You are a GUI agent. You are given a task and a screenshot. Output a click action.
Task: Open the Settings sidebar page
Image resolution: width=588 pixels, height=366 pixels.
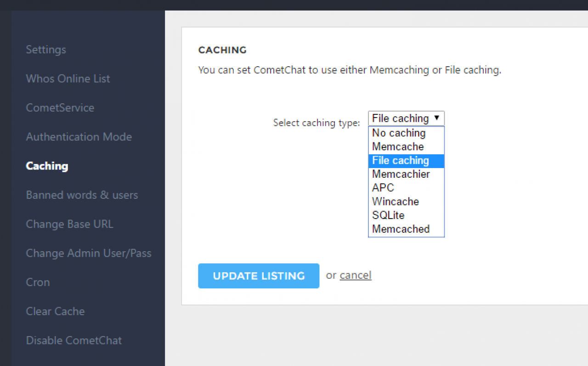click(46, 50)
